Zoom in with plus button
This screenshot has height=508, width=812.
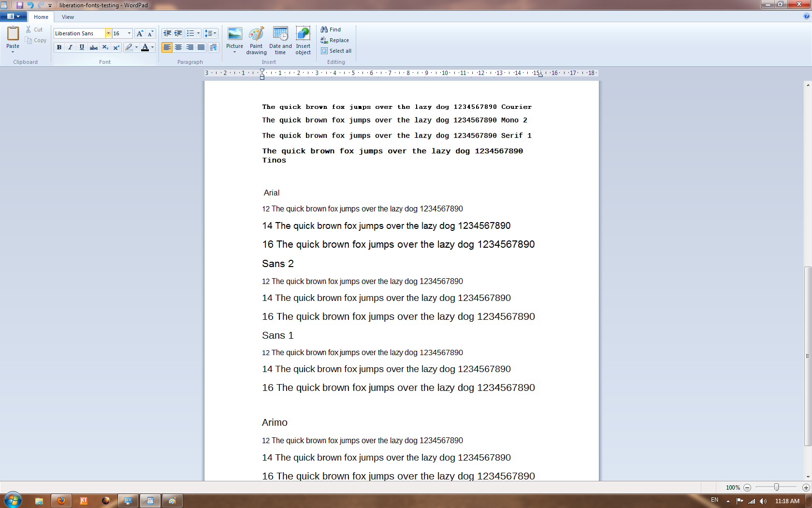[806, 488]
